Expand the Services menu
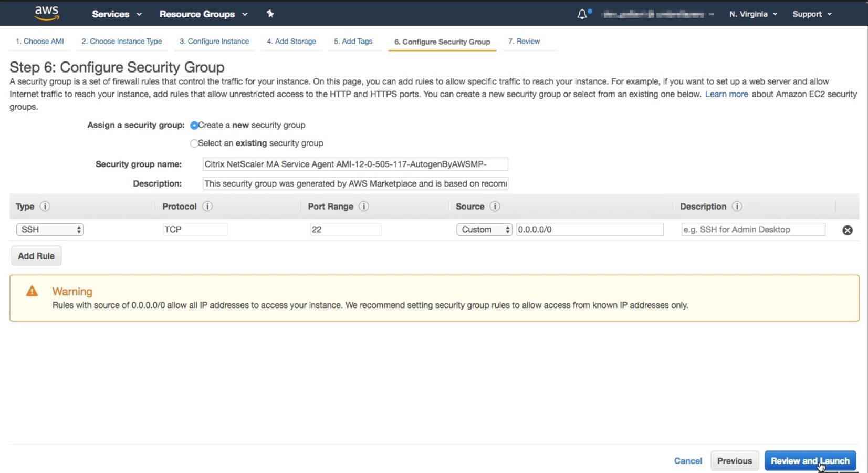 [117, 14]
